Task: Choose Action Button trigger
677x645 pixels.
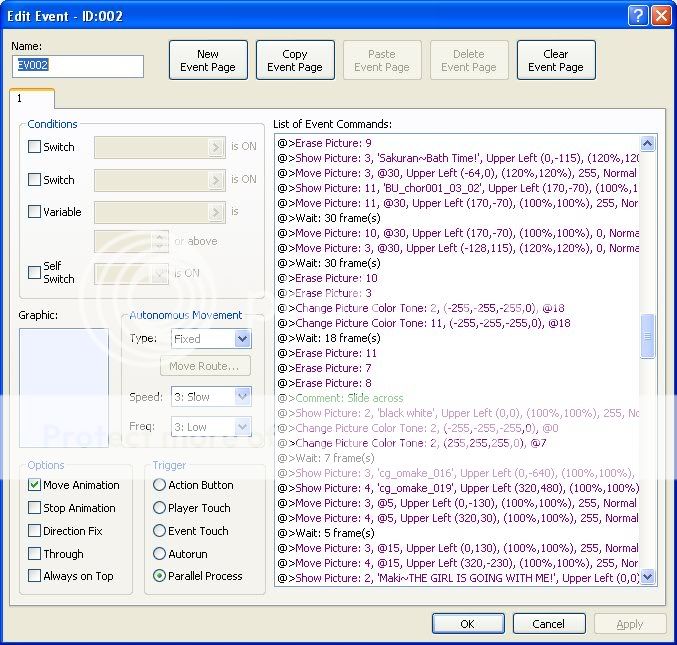Action: pos(159,485)
